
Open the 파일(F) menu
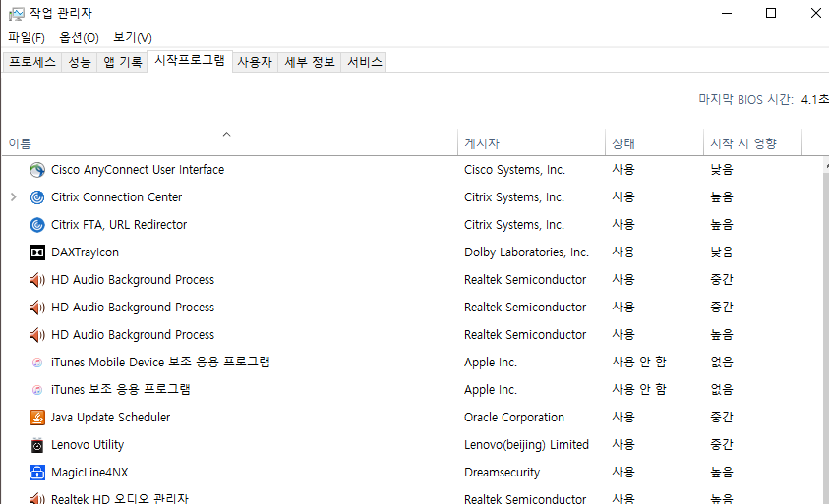[x=27, y=38]
